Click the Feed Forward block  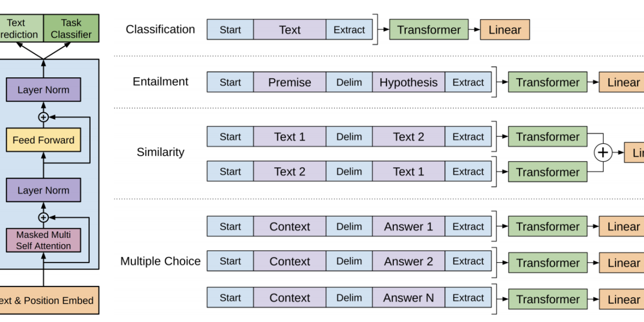coord(43,140)
